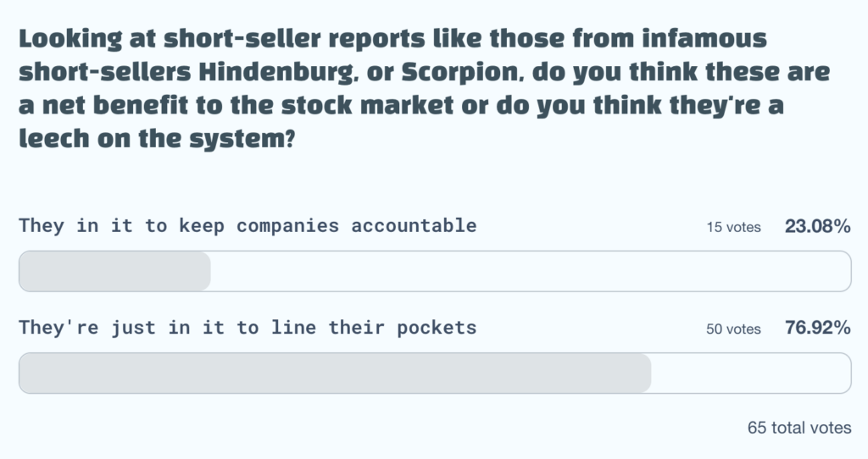
Task: Click the 76.92% percentage label
Action: 818,328
